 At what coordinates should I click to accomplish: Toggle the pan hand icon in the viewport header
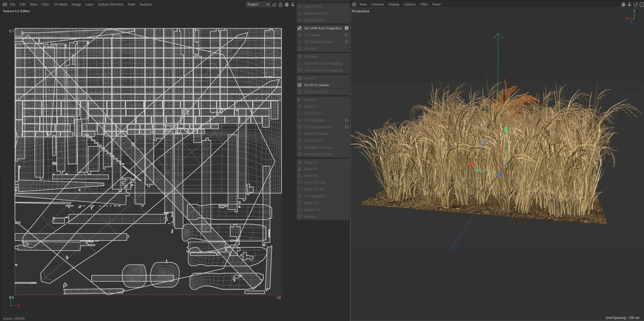pos(623,4)
